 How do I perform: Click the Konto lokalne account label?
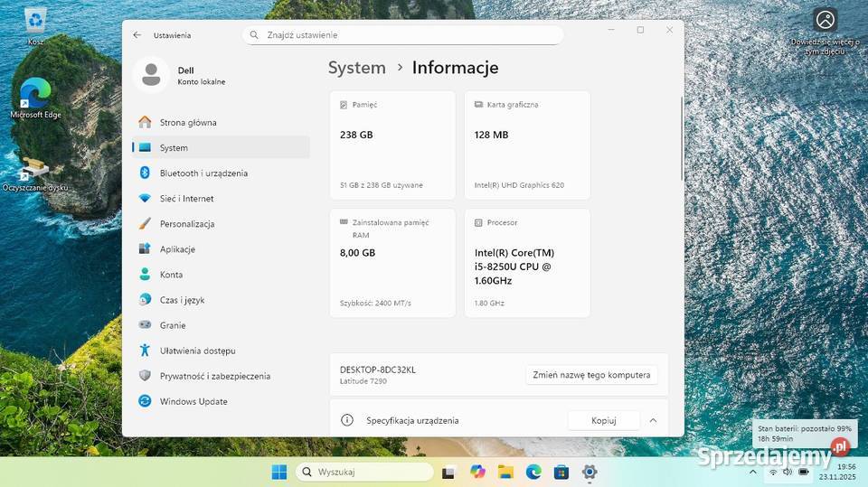[x=202, y=82]
